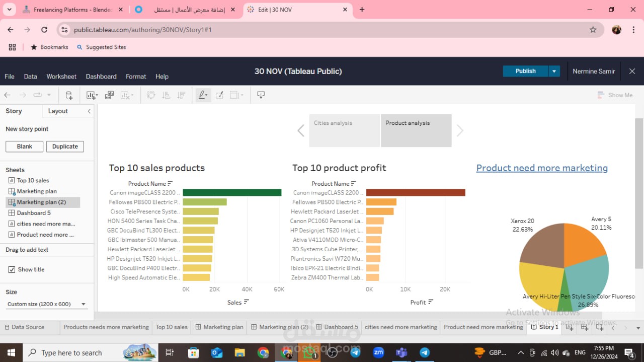
Task: Expand the Publish button dropdown arrow
Action: [x=554, y=71]
